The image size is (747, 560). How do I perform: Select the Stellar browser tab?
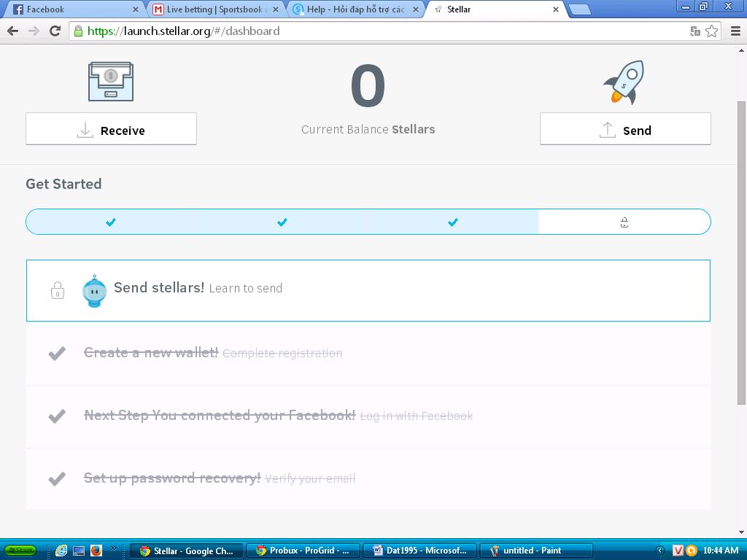(495, 9)
